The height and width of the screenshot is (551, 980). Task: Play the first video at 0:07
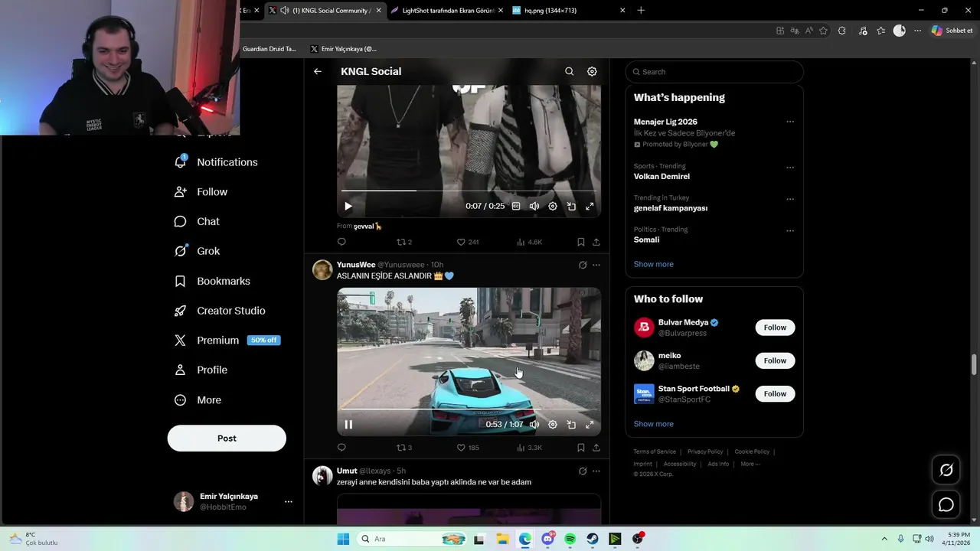[x=348, y=206]
